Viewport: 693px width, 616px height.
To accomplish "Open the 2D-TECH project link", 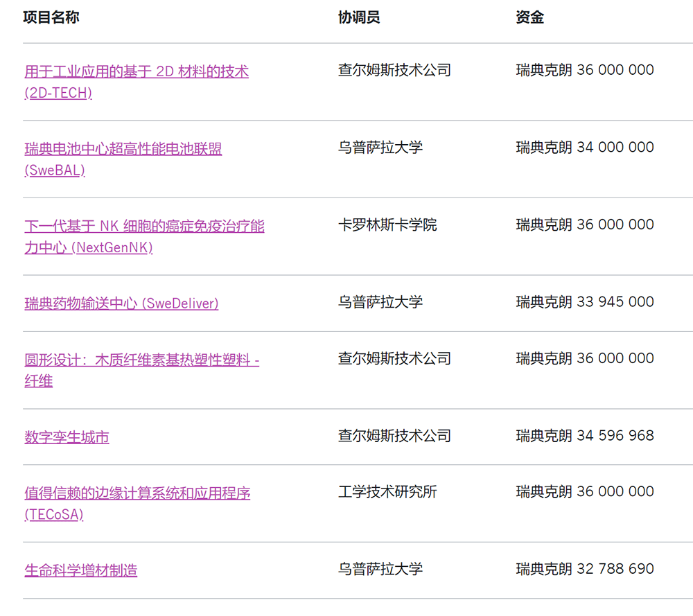I will pos(137,71).
